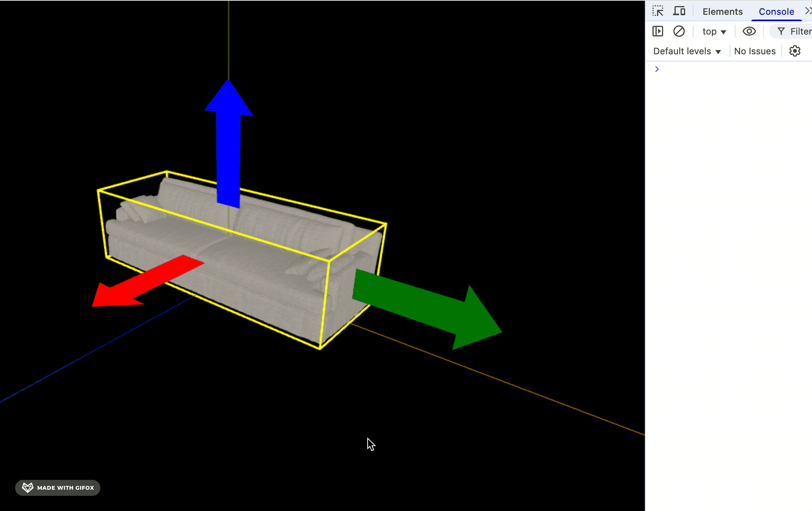Create a live expression with the eye icon
Viewport: 812px width, 511px height.
coord(749,31)
